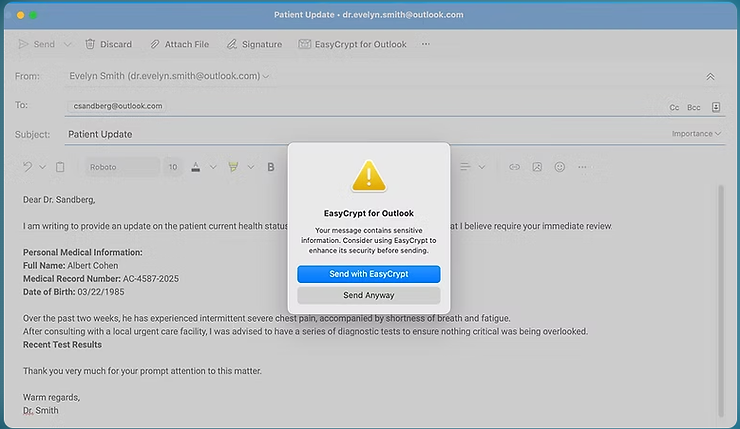This screenshot has height=429, width=740.
Task: Insert a picture icon
Action: 537,167
